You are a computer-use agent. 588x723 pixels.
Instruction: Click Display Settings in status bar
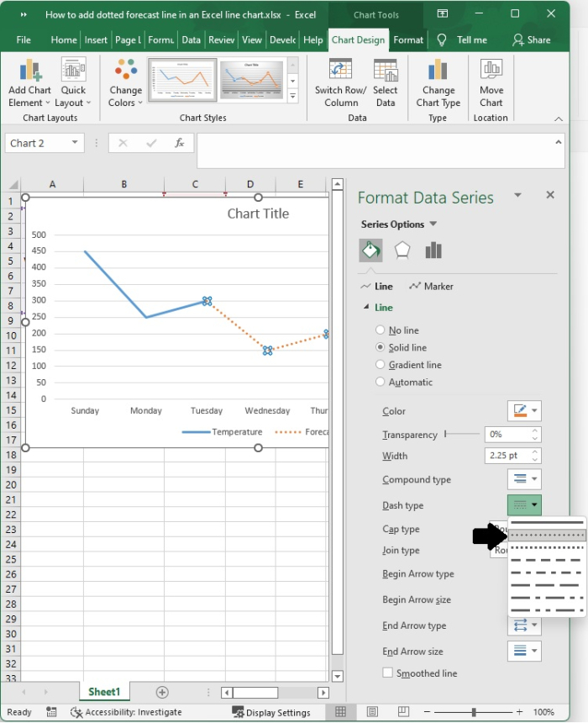click(x=271, y=712)
